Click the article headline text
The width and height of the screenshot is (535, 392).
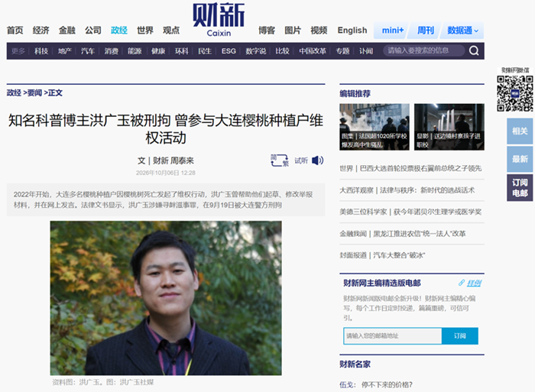166,129
